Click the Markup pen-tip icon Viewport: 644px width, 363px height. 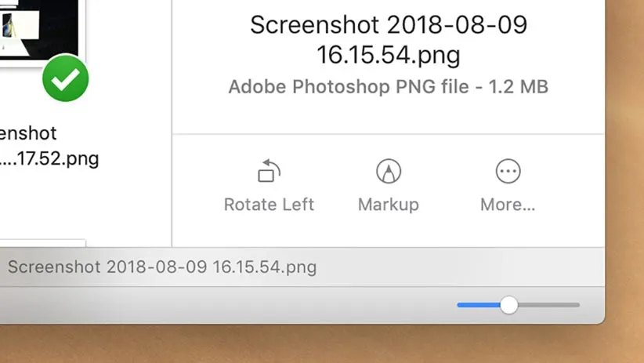click(x=388, y=170)
